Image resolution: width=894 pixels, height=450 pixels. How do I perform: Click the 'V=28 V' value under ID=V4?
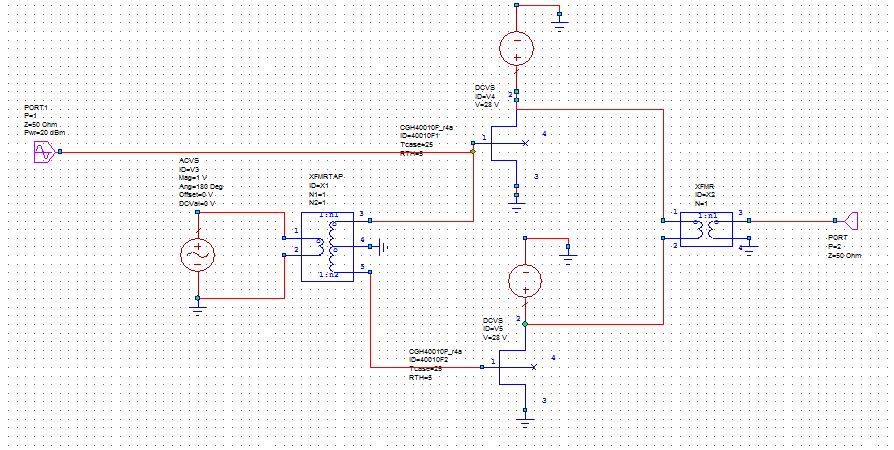(487, 106)
